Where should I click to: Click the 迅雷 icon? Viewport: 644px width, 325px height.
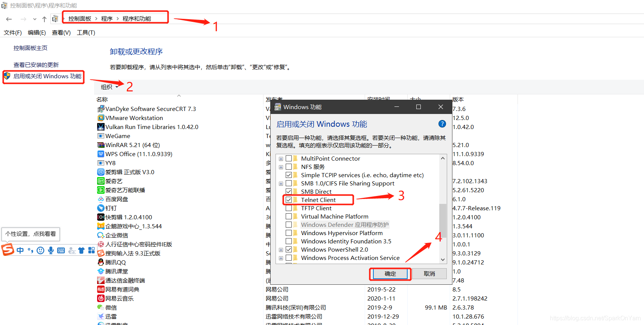click(x=100, y=317)
